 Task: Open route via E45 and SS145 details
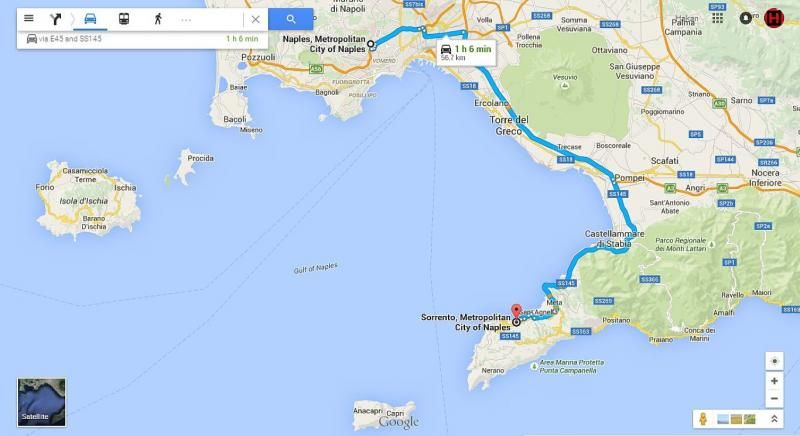point(142,39)
